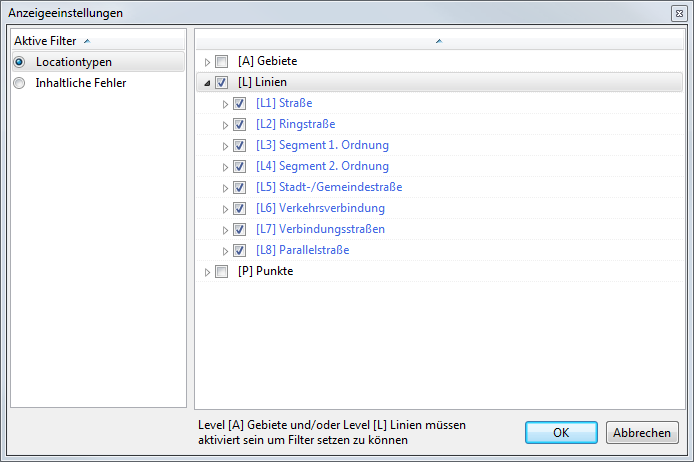Select the Inhaltliche Fehler radio option
Screen dimensions: 694x462
(x=19, y=83)
